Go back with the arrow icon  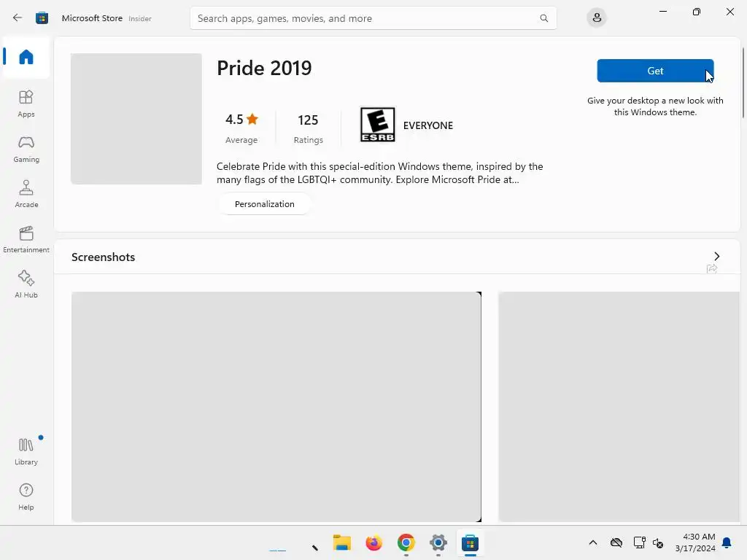pyautogui.click(x=18, y=18)
